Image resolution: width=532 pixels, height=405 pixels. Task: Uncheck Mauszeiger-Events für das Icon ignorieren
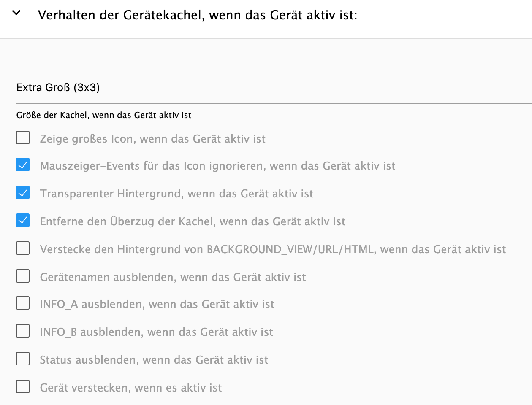click(x=23, y=165)
